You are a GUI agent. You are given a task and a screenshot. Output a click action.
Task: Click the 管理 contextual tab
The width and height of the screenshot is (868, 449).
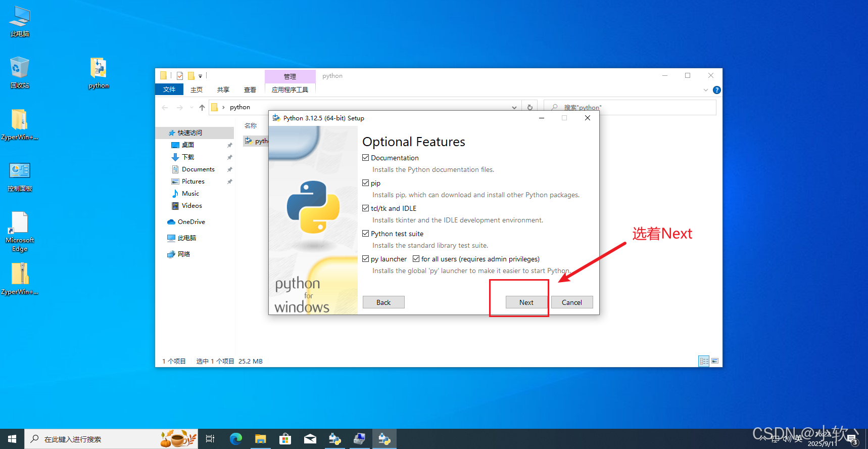pyautogui.click(x=290, y=76)
